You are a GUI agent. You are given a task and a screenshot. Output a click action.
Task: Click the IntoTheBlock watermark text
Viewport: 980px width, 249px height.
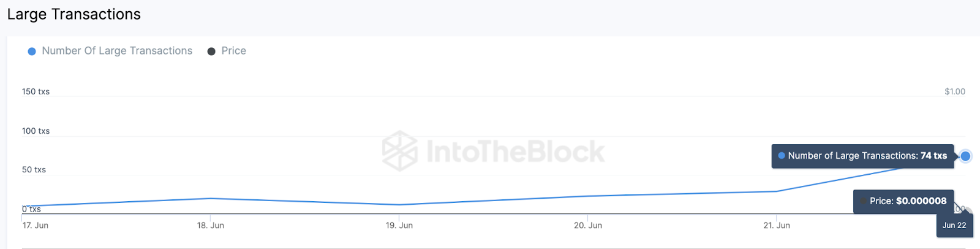(x=515, y=151)
